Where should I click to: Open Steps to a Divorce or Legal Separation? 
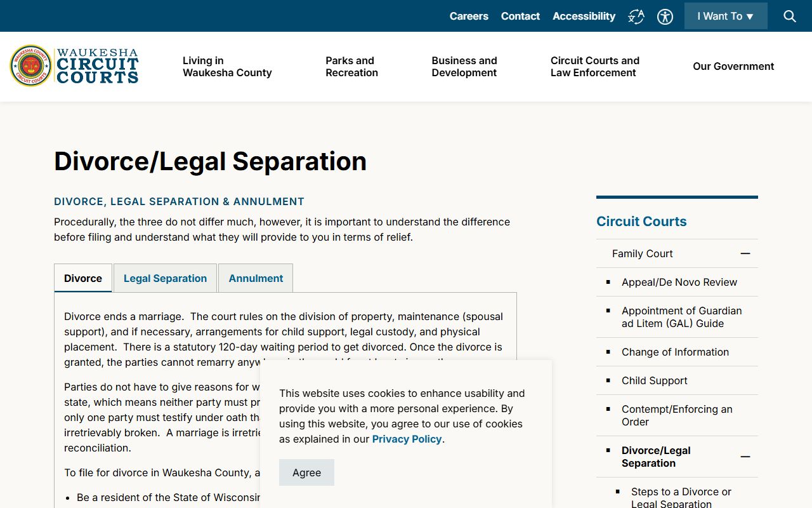click(681, 497)
